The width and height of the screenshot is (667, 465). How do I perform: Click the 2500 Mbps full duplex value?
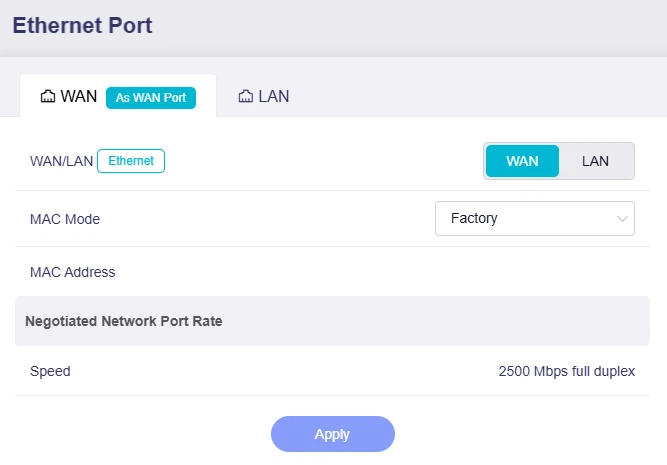pos(567,371)
